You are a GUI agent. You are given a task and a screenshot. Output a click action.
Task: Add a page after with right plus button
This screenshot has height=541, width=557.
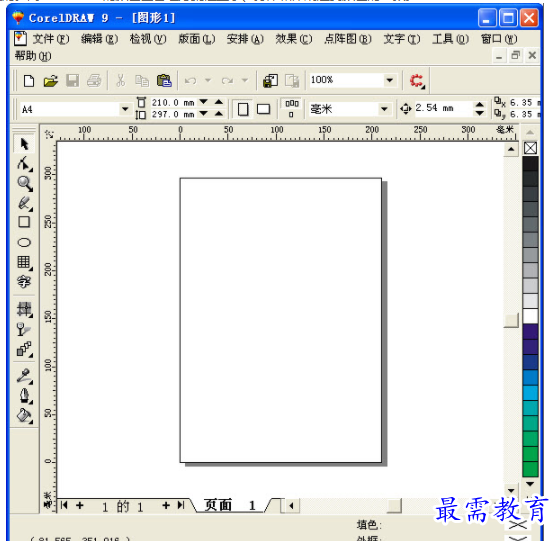(166, 505)
